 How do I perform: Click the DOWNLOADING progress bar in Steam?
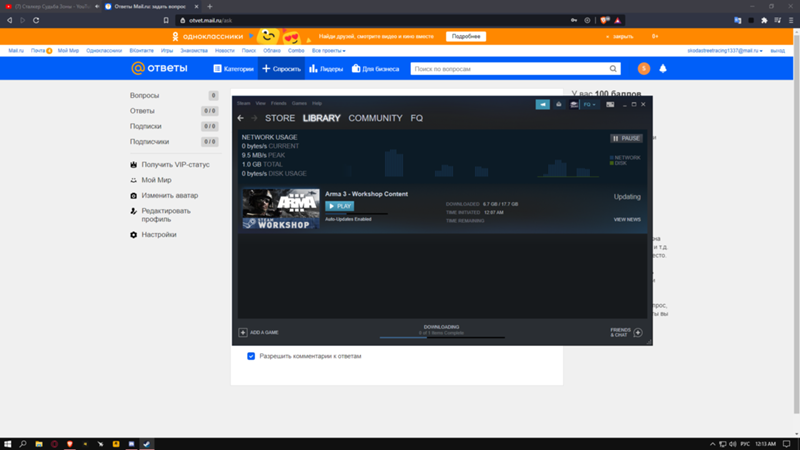(442, 337)
